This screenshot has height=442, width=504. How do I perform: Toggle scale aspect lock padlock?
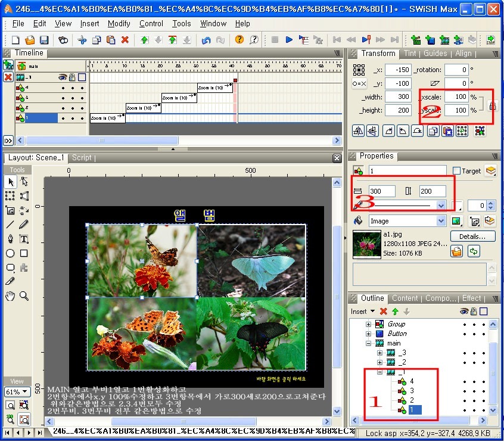click(x=492, y=105)
